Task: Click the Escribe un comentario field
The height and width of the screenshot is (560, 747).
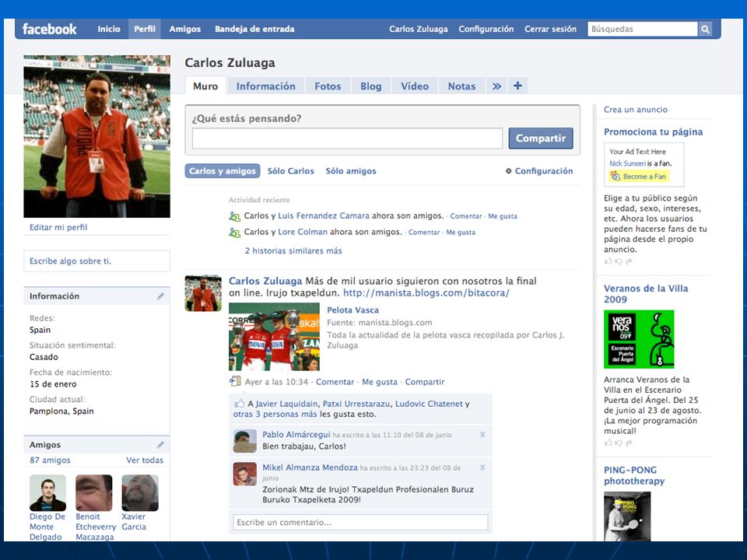Action: pos(360,523)
